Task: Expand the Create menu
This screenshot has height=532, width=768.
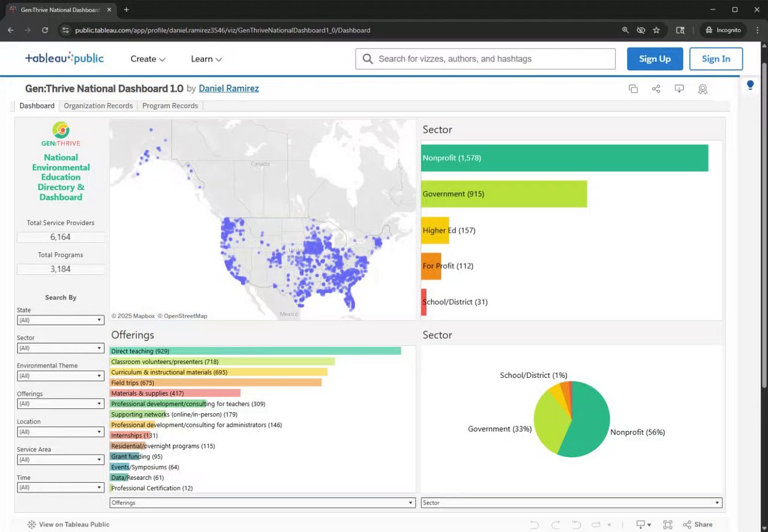Action: tap(148, 59)
